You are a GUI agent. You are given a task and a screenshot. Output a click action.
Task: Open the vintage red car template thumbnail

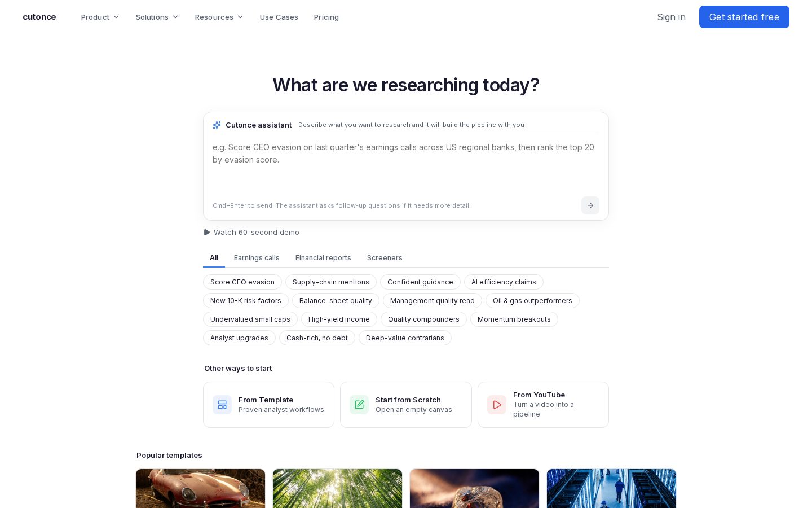click(200, 488)
